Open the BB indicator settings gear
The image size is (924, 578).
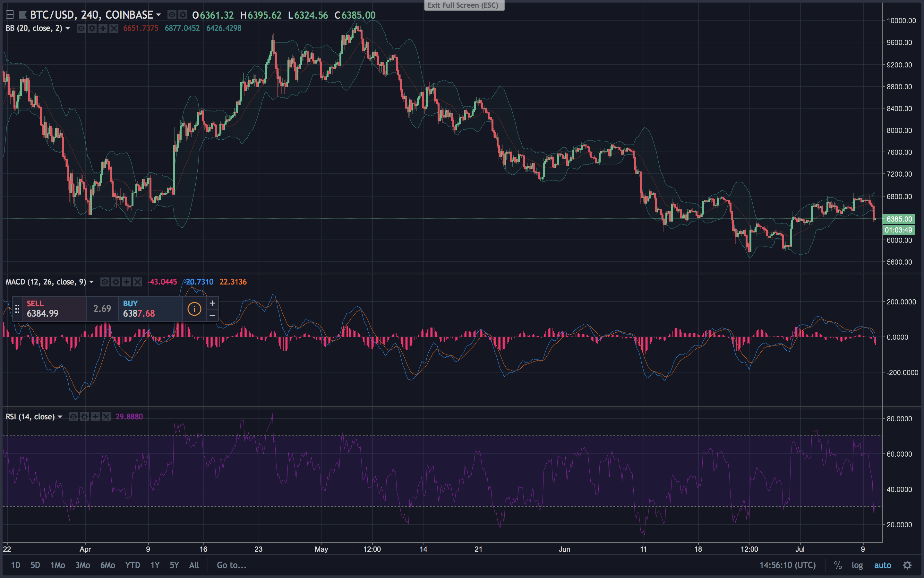click(x=92, y=28)
